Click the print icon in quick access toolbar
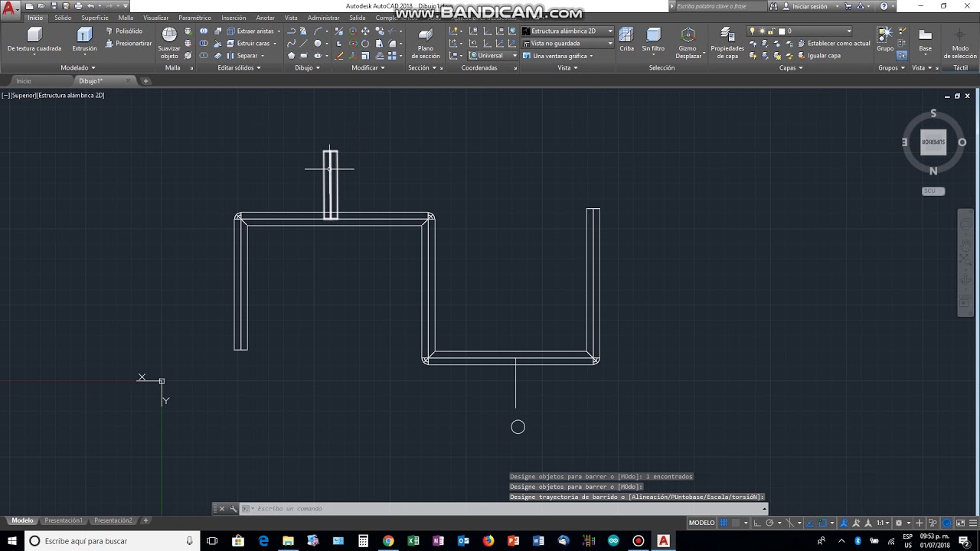980x551 pixels. pyautogui.click(x=78, y=6)
